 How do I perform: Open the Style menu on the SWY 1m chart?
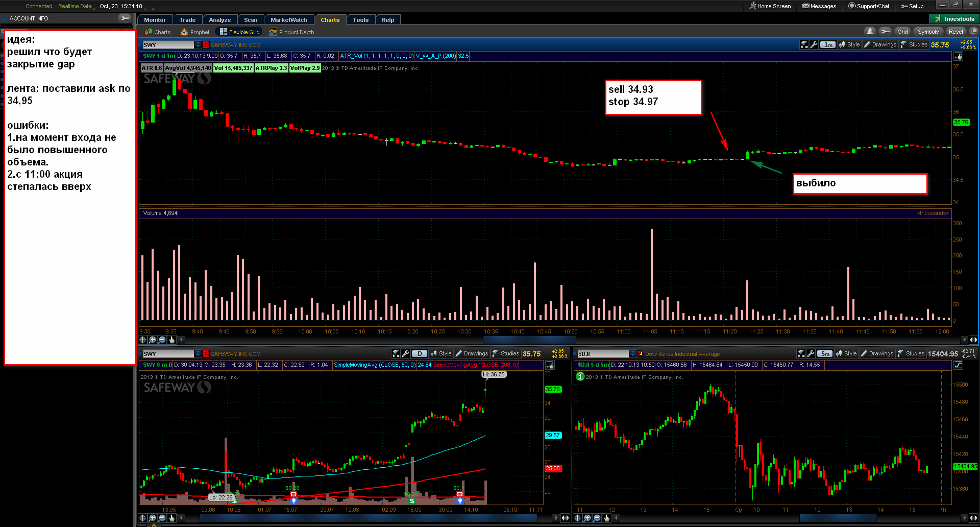tap(849, 45)
